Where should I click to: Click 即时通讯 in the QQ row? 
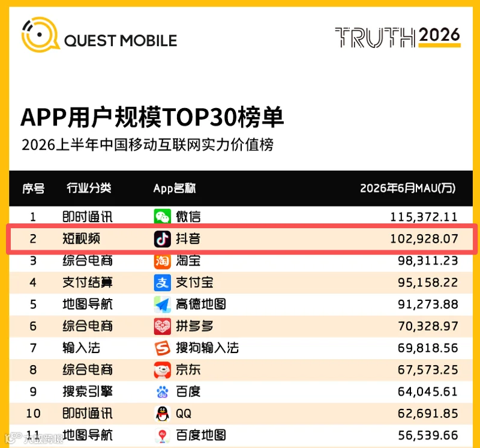[88, 413]
